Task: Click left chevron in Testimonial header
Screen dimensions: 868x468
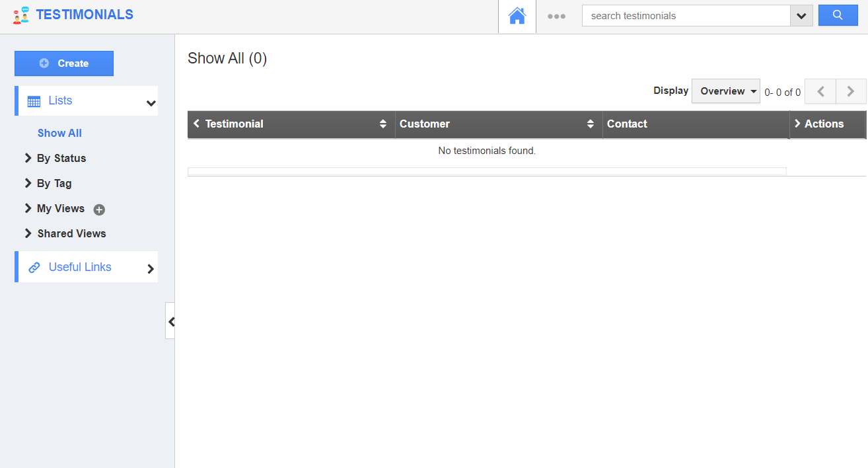Action: (x=196, y=124)
